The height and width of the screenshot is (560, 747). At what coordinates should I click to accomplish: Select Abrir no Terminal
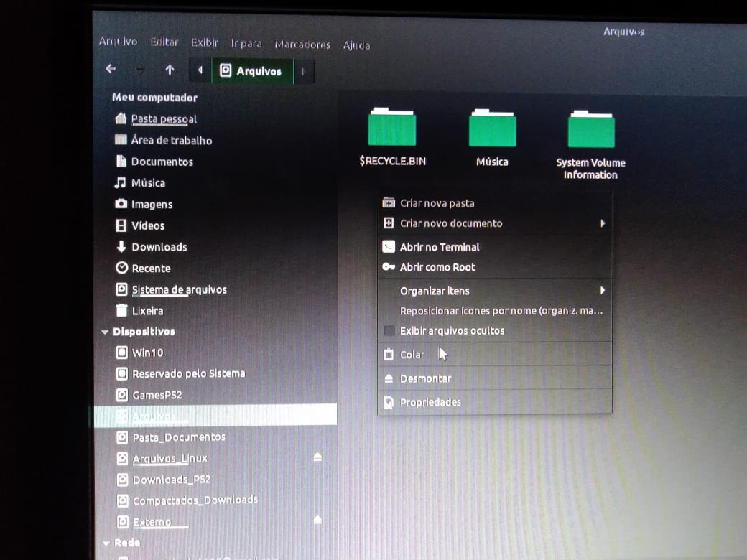click(439, 247)
